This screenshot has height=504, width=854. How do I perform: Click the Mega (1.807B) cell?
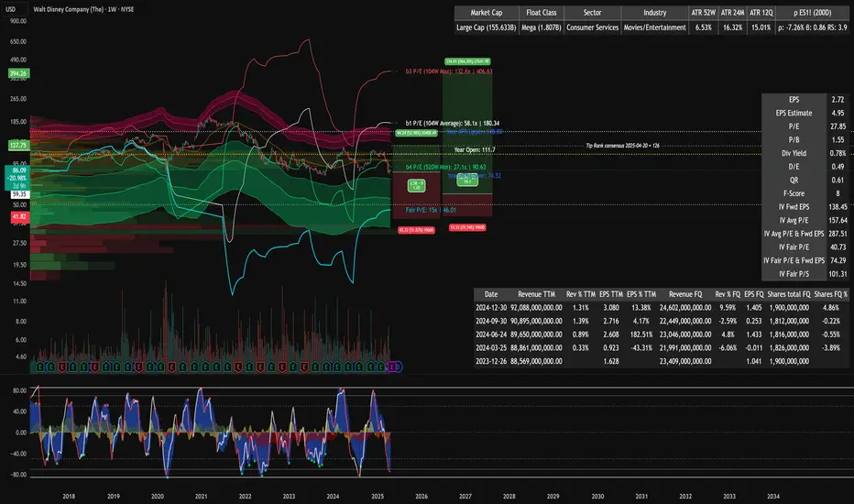[541, 27]
